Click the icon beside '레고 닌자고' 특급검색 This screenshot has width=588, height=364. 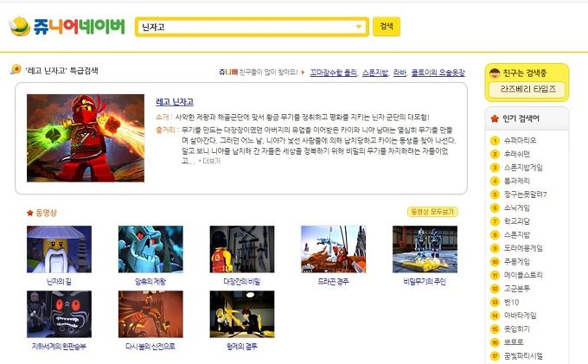coord(16,69)
